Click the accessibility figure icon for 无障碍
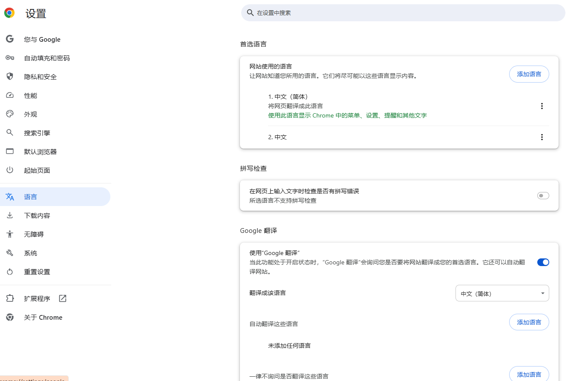 (x=10, y=234)
